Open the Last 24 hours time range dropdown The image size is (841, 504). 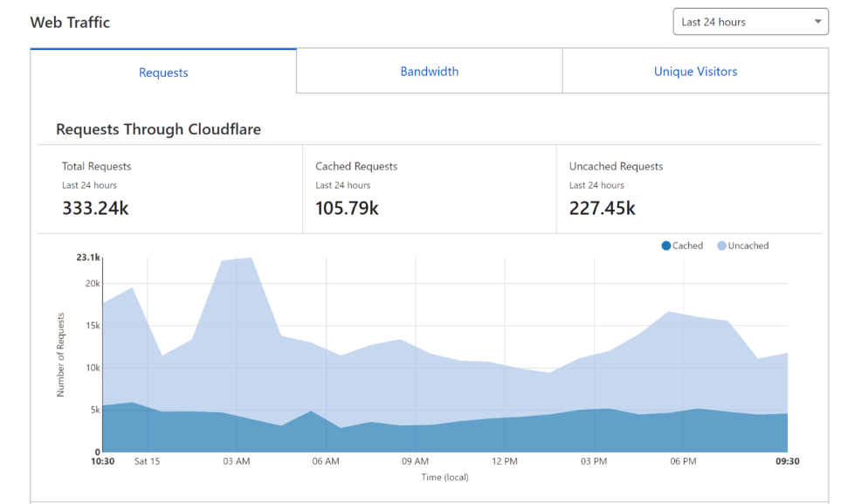point(750,22)
